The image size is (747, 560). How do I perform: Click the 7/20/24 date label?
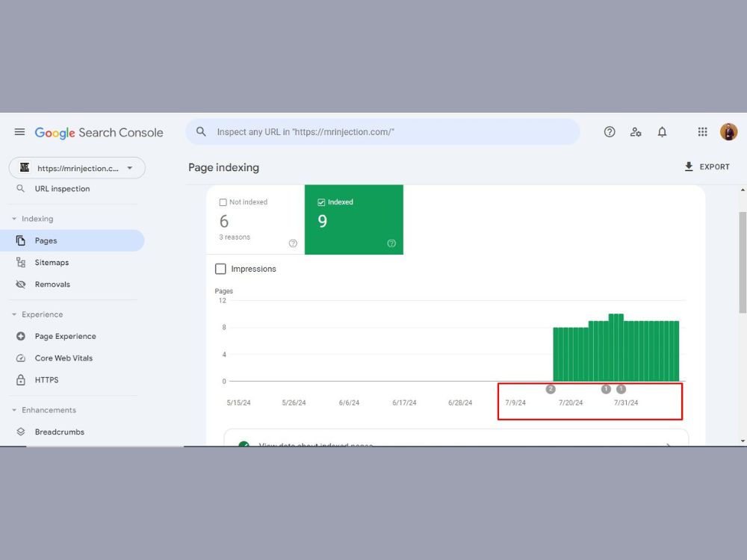pos(571,403)
